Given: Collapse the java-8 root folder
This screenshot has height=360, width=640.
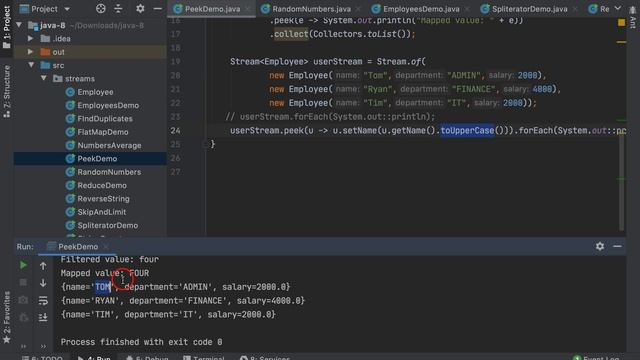Looking at the screenshot, I should (19, 25).
